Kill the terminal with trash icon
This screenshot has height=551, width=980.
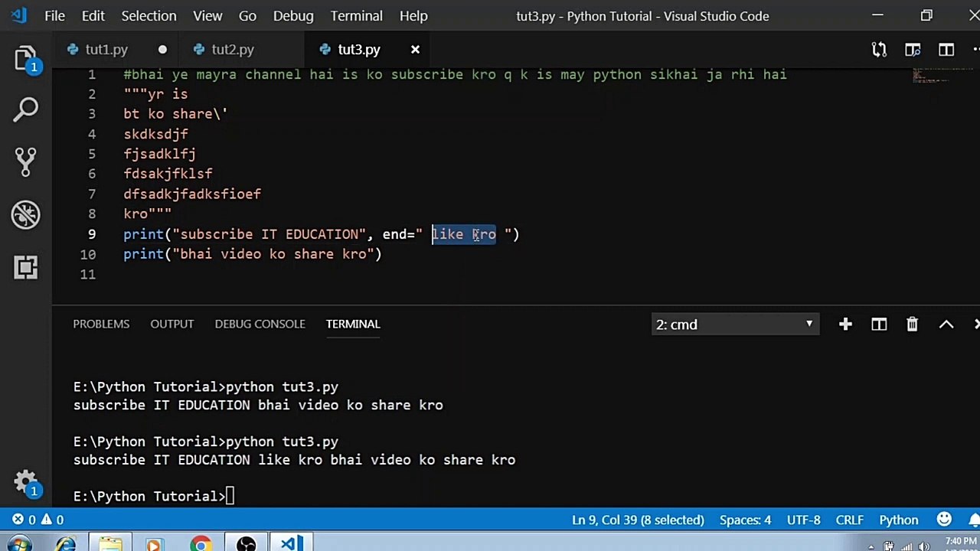point(912,324)
